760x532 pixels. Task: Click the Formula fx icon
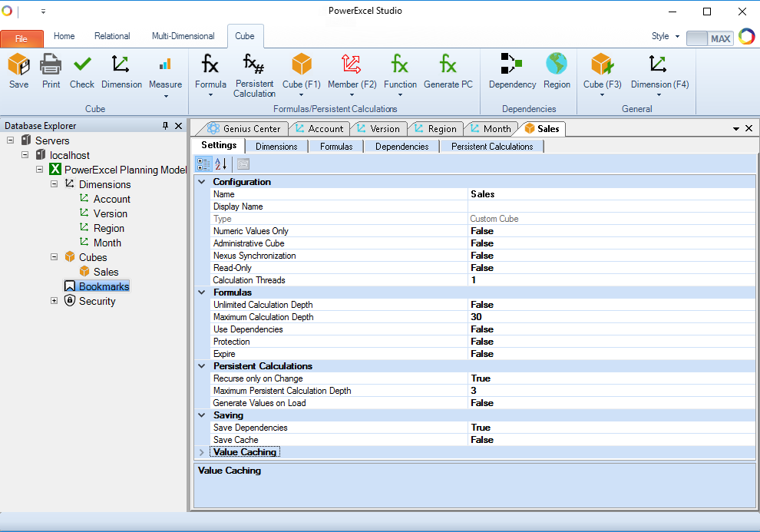point(210,64)
